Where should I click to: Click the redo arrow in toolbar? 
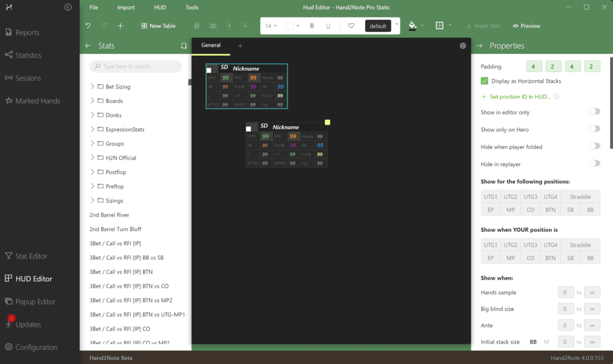point(104,26)
